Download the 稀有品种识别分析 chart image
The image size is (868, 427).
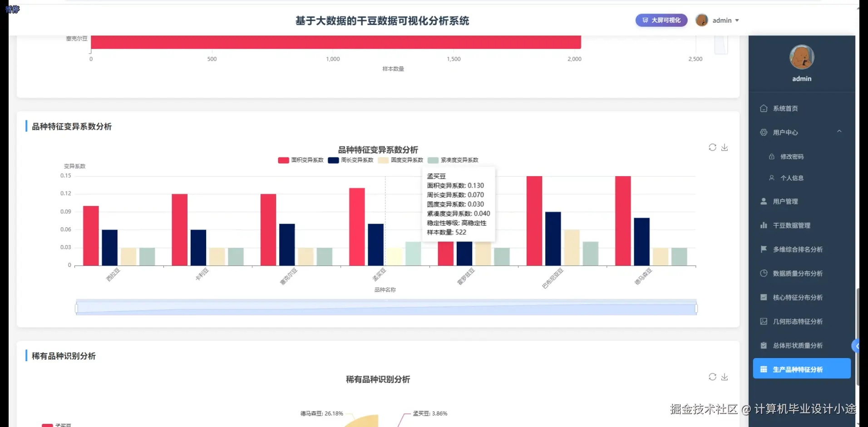(x=725, y=377)
